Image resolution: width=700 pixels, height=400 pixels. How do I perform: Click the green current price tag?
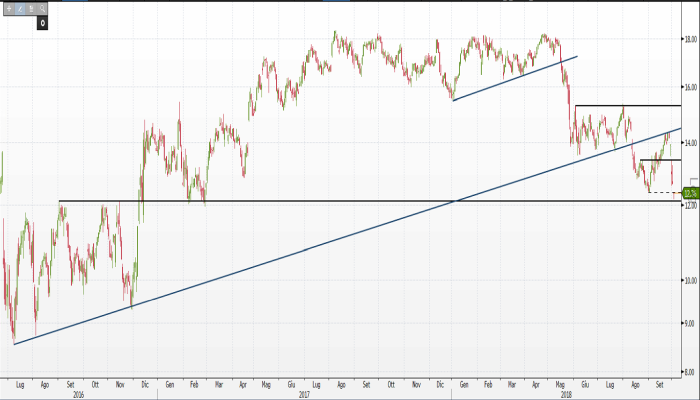tap(689, 192)
